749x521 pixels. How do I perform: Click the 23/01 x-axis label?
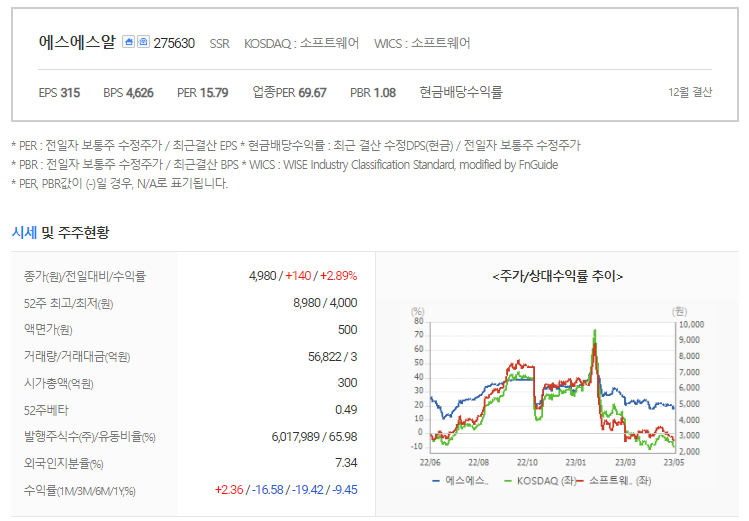tap(576, 462)
